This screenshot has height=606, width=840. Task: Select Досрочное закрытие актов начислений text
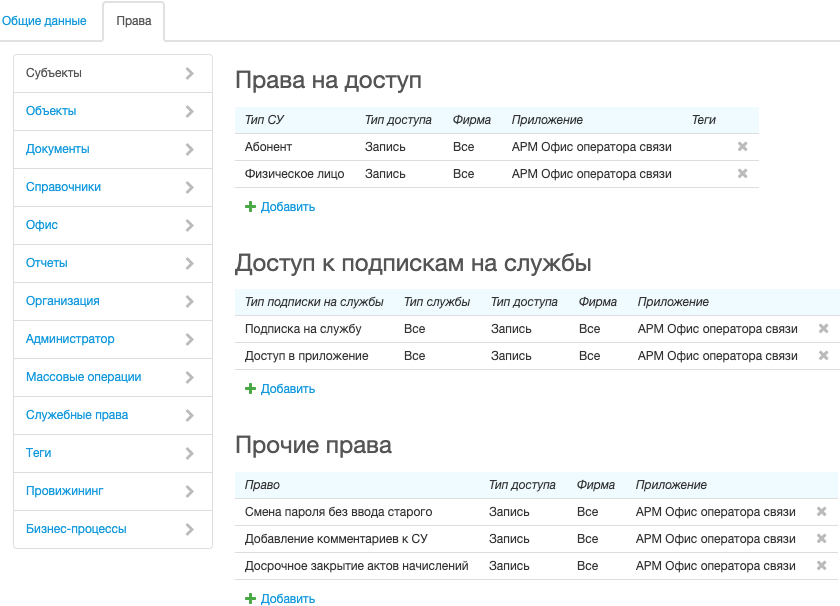[x=356, y=566]
